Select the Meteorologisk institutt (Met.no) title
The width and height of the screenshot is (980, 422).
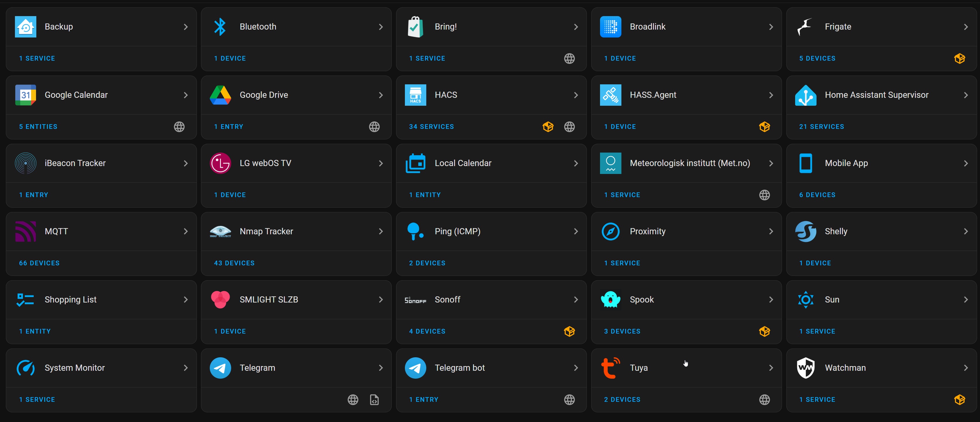[690, 163]
